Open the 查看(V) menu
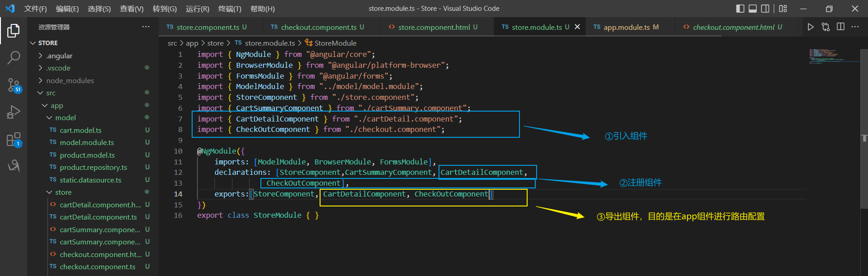This screenshot has width=868, height=276. tap(132, 9)
